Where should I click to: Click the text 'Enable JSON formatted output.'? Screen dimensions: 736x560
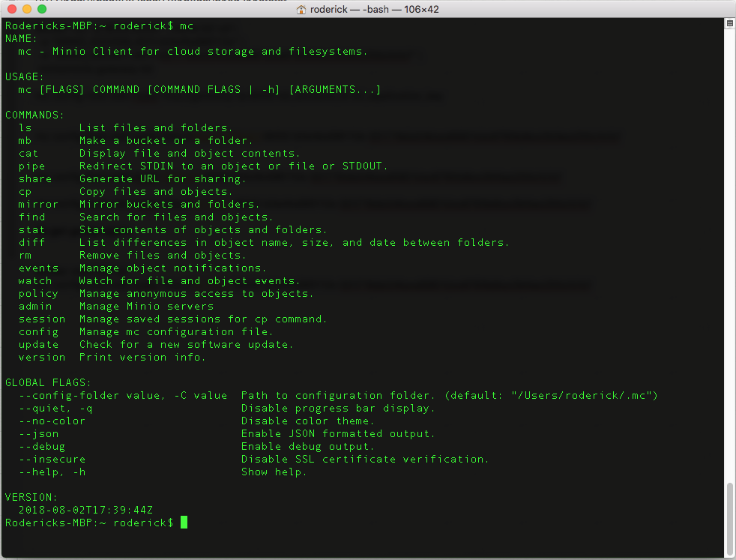coord(338,434)
